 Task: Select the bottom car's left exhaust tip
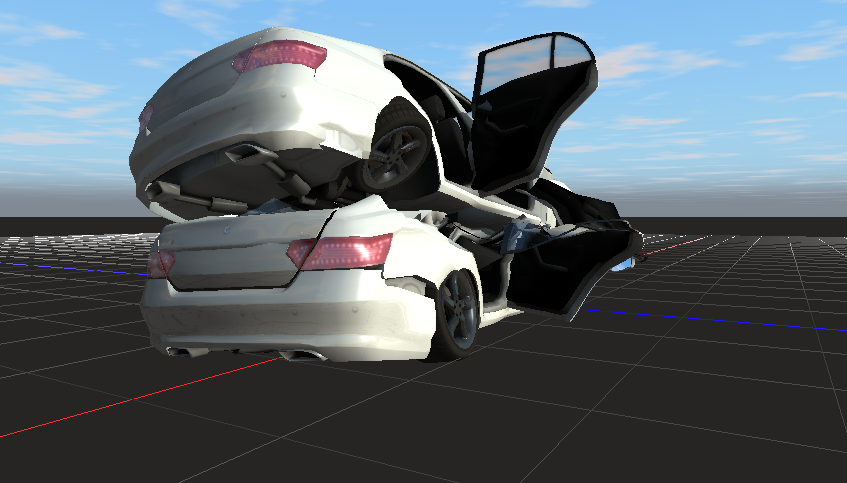[180, 350]
